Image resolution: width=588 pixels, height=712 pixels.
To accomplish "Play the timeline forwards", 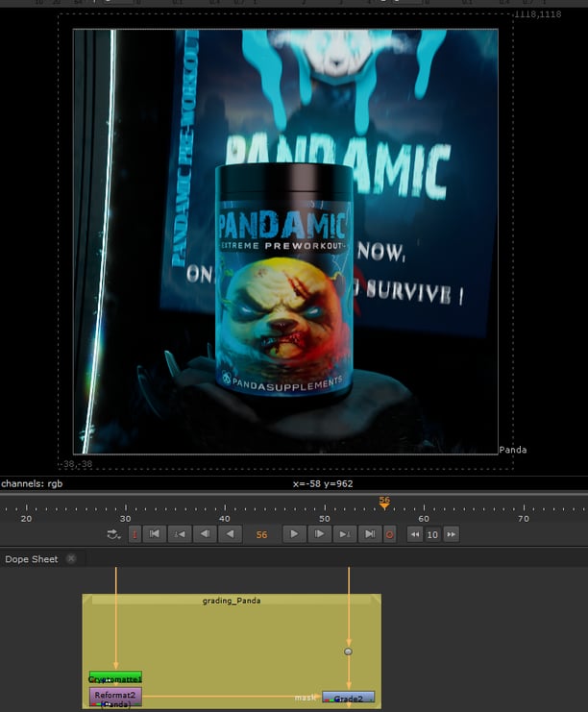I will pyautogui.click(x=294, y=534).
